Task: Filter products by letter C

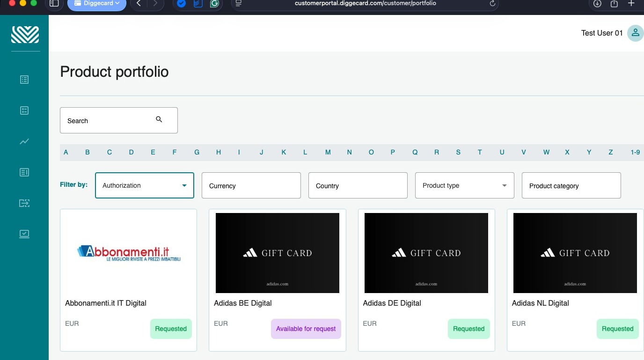Action: (x=110, y=152)
